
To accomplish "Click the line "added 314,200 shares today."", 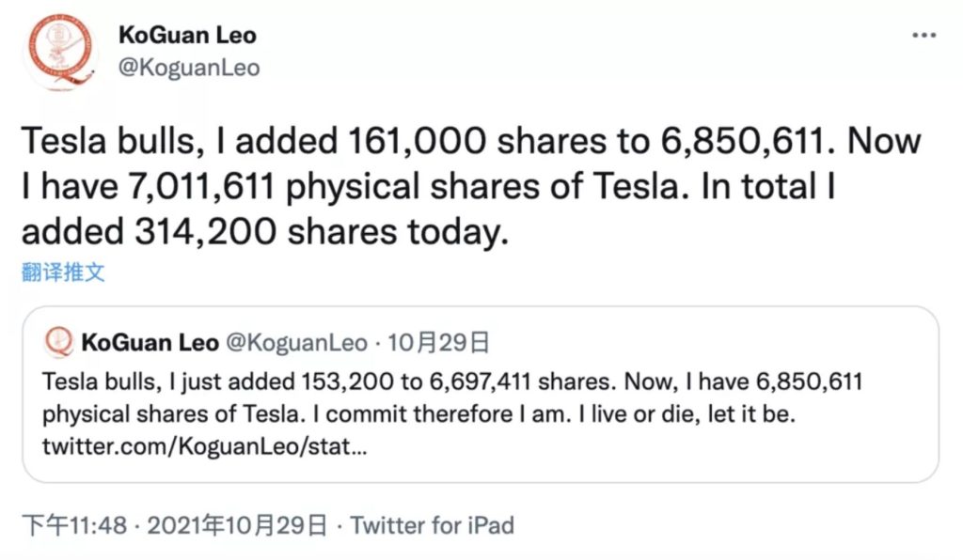I will pos(263,232).
